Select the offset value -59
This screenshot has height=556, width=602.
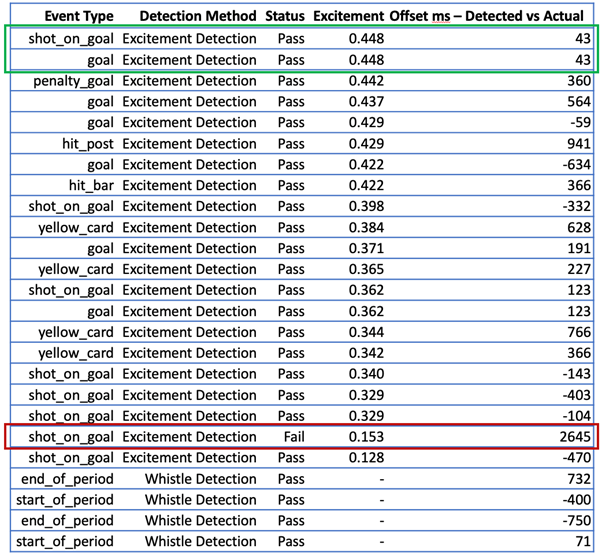[x=580, y=122]
